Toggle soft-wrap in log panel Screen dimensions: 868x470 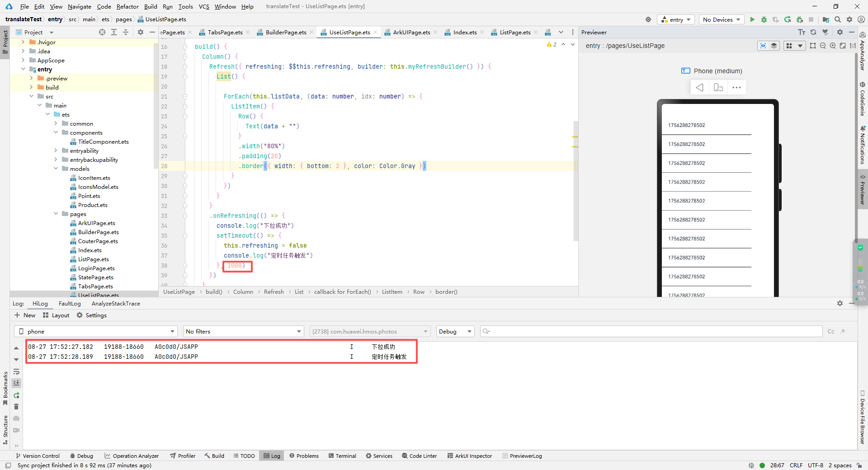pos(16,371)
